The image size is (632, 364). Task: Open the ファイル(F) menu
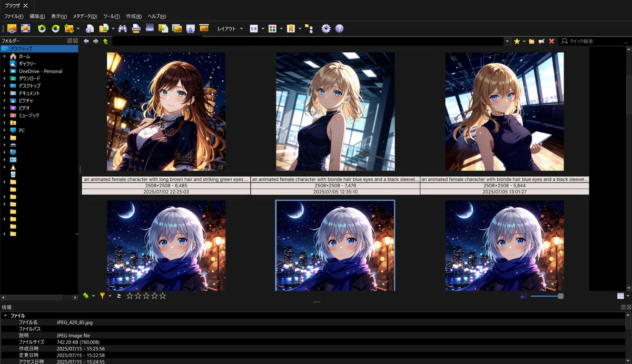14,16
